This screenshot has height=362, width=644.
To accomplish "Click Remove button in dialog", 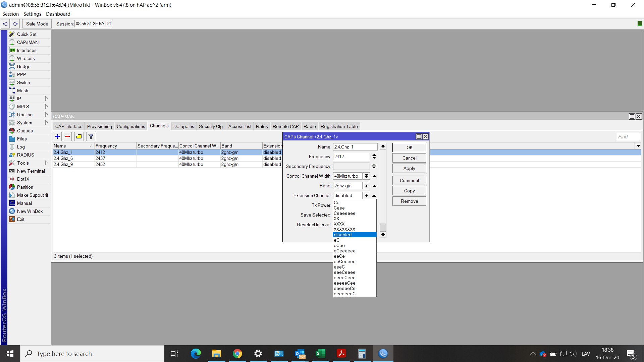I will pos(409,201).
